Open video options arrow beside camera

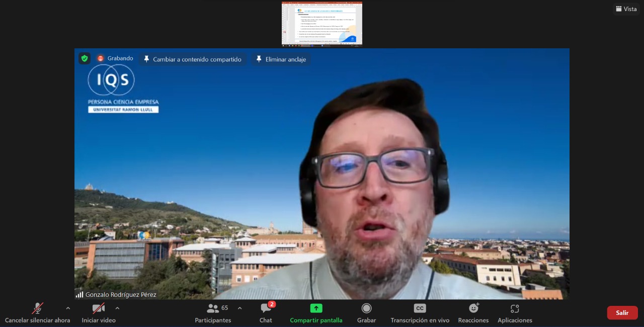(x=117, y=308)
